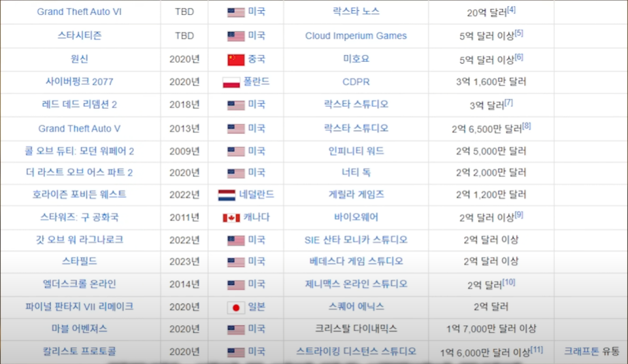Follow the 제니맥스 온라인 스튜디오 link
The height and width of the screenshot is (364, 628).
[x=356, y=284]
